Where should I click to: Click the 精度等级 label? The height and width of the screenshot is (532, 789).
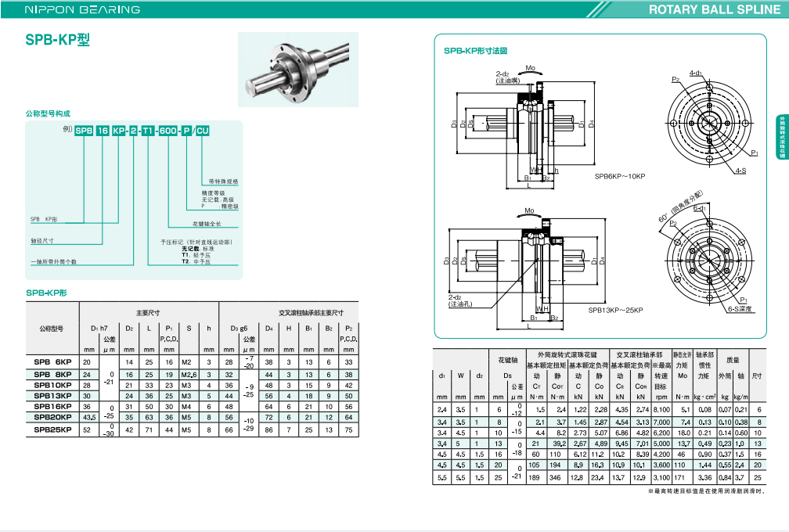(x=214, y=193)
